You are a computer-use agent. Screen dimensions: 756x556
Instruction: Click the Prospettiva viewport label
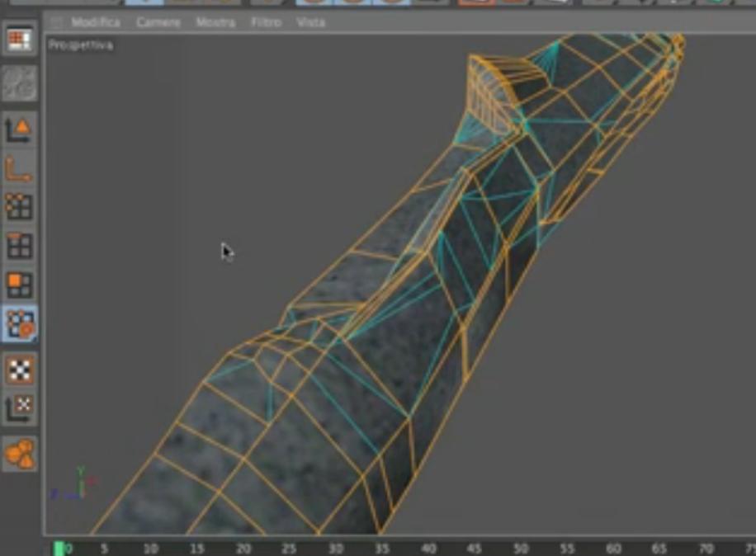coord(81,45)
